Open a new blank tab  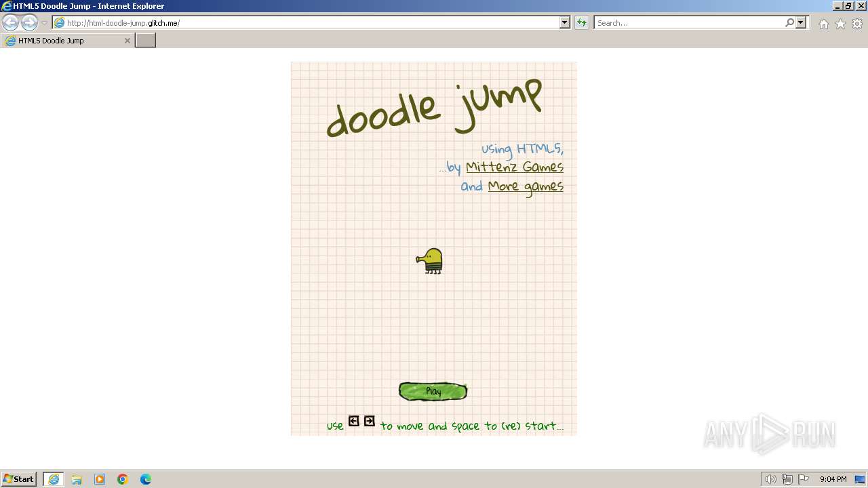pos(146,41)
